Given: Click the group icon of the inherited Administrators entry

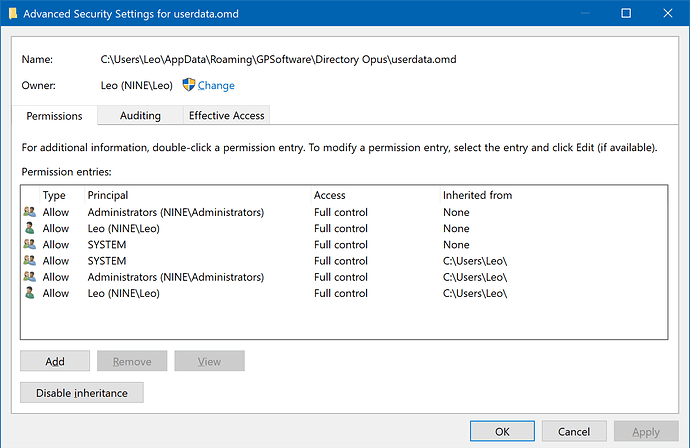Looking at the screenshot, I should pyautogui.click(x=29, y=277).
